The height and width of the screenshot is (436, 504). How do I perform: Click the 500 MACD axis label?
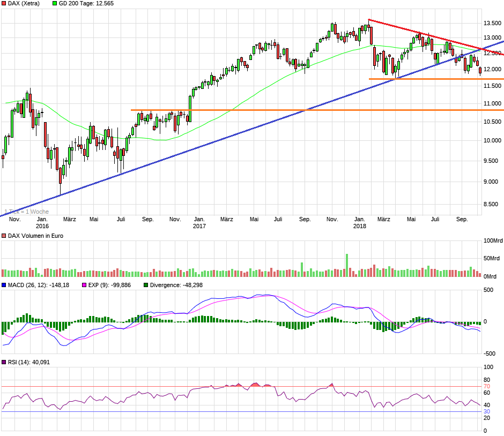click(x=488, y=290)
